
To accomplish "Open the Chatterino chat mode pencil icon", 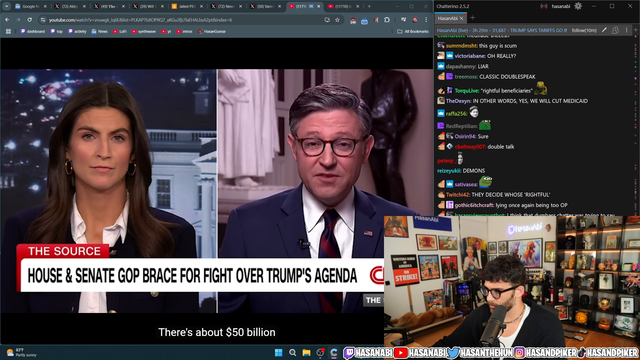I will tap(604, 30).
